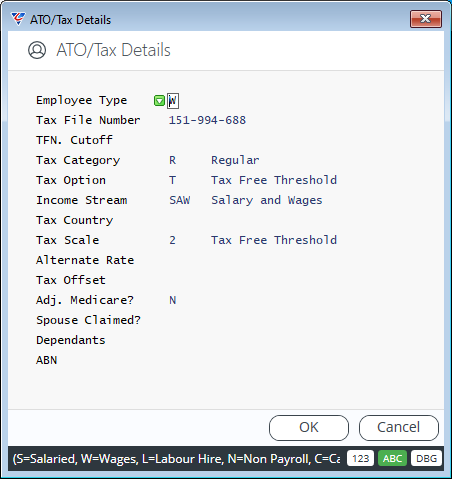The height and width of the screenshot is (479, 452).
Task: Click the Tax Country field label
Action: 75,220
